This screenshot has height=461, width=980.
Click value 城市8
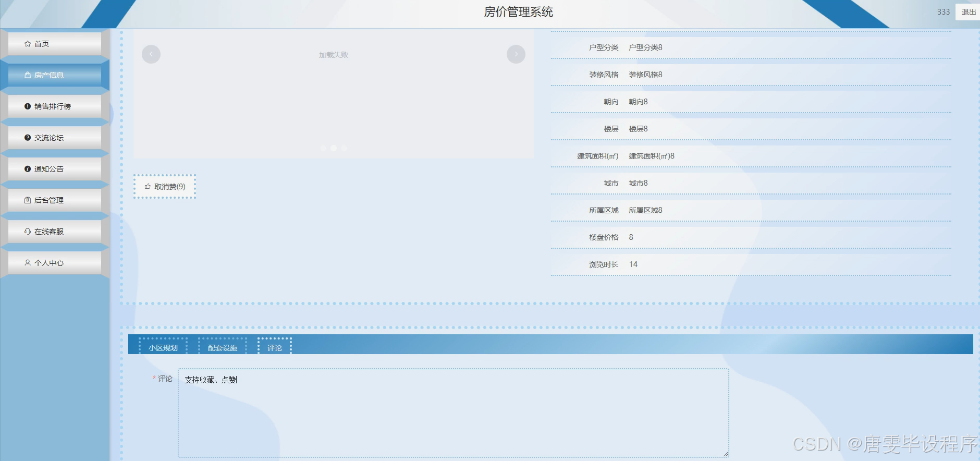pyautogui.click(x=638, y=183)
